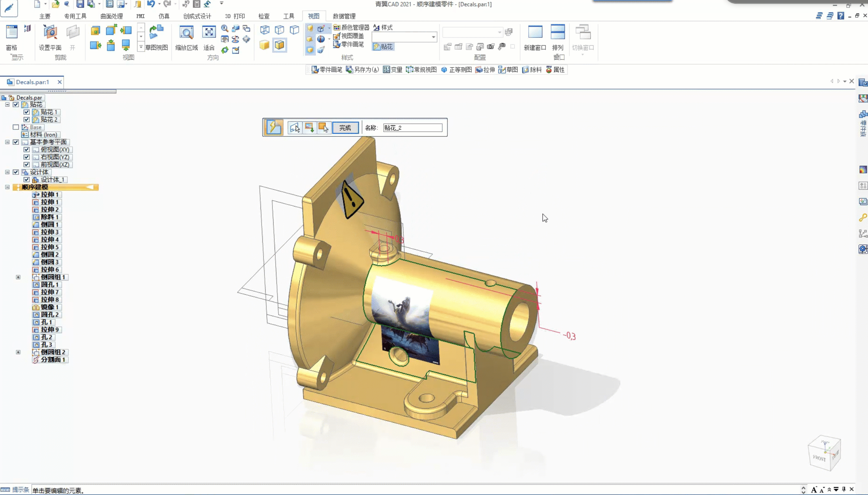This screenshot has width=868, height=495.
Task: Click the Isometric (正等测图) shortcut
Action: coord(457,70)
